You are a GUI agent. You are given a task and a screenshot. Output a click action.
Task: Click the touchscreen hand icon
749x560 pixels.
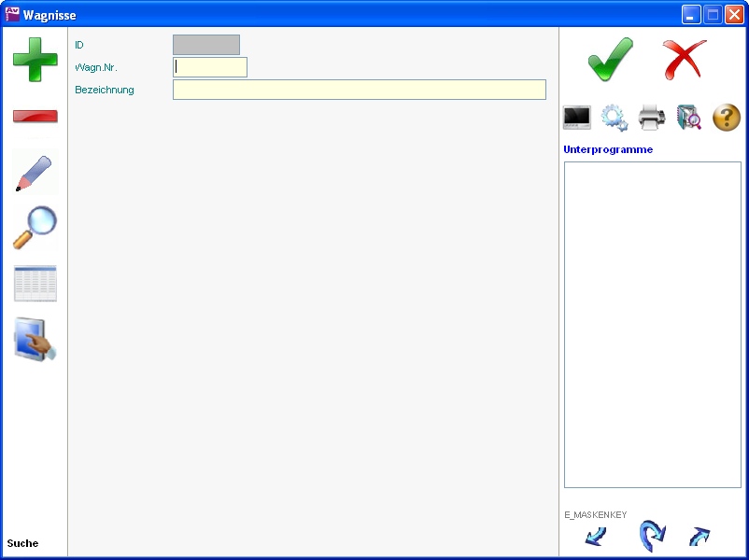click(x=35, y=340)
